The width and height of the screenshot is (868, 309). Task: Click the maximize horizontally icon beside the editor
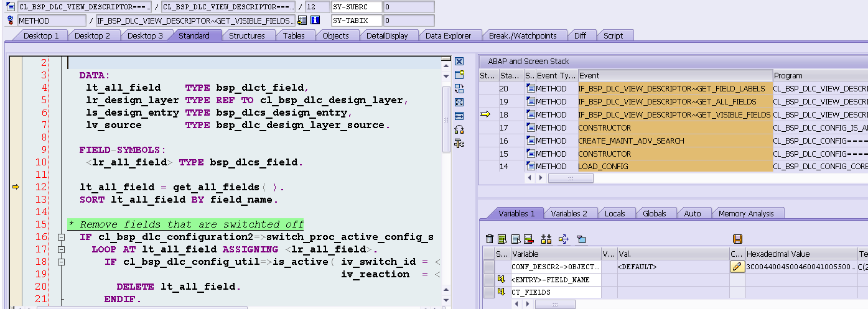(459, 116)
